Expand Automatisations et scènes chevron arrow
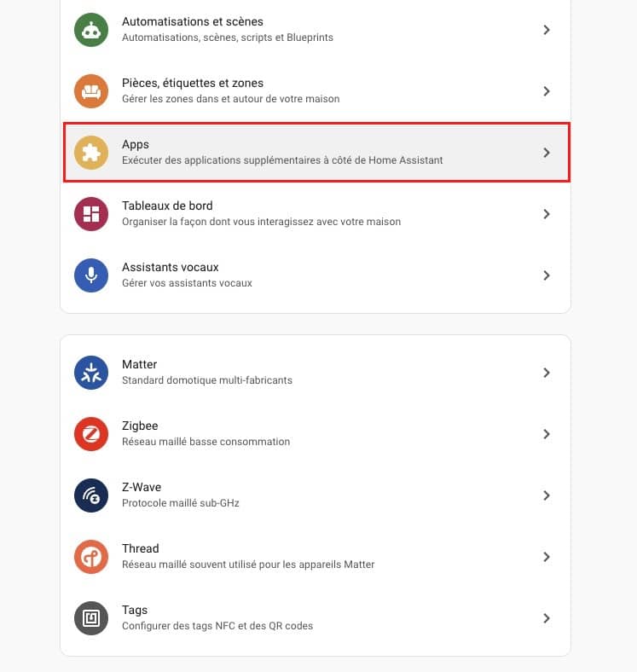Screen dimensions: 637x672 [547, 30]
